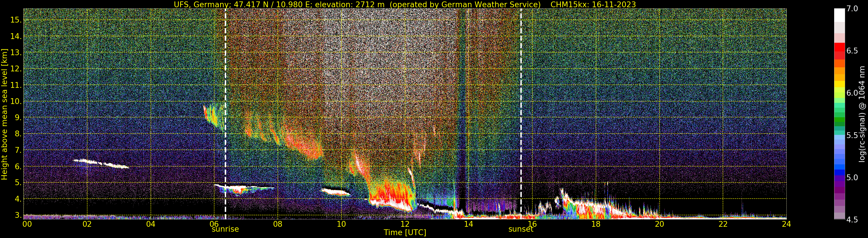This screenshot has height=238, width=868.
Task: Click the colorbar value '7.0'
Action: click(x=852, y=9)
